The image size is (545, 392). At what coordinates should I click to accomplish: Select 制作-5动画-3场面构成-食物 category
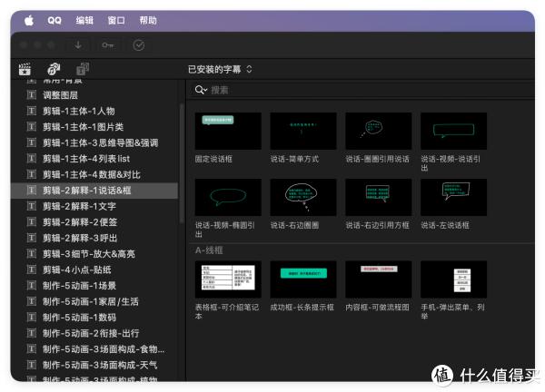point(94,349)
